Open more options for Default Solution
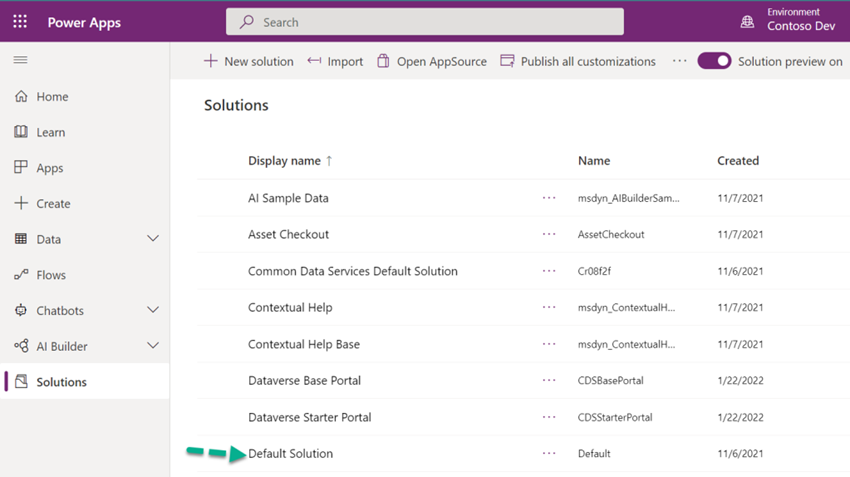 (549, 453)
